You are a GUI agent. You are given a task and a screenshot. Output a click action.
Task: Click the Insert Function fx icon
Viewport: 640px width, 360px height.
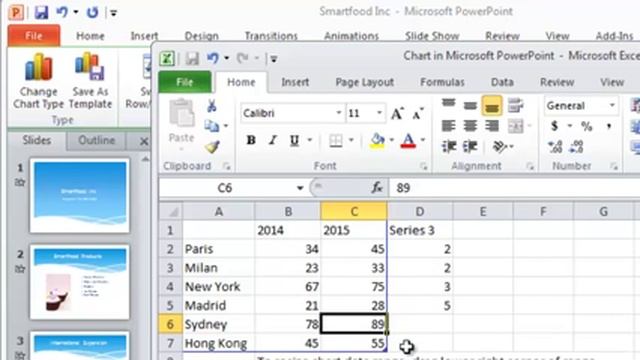(377, 188)
